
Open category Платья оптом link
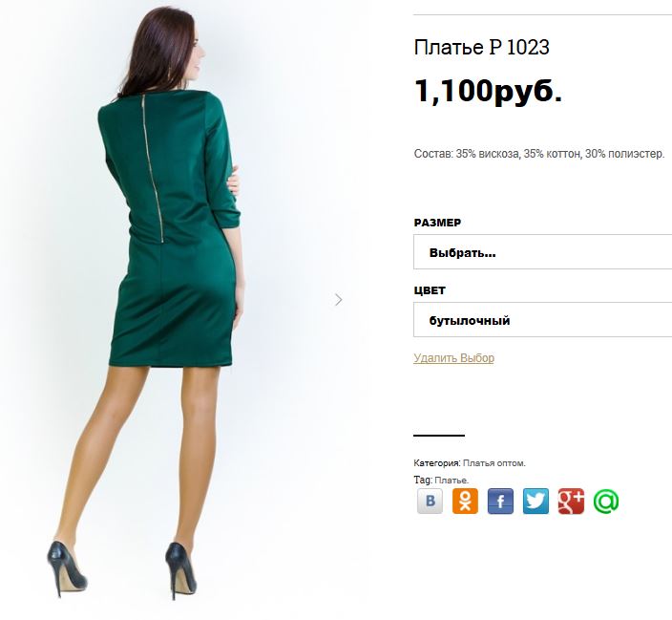[494, 463]
